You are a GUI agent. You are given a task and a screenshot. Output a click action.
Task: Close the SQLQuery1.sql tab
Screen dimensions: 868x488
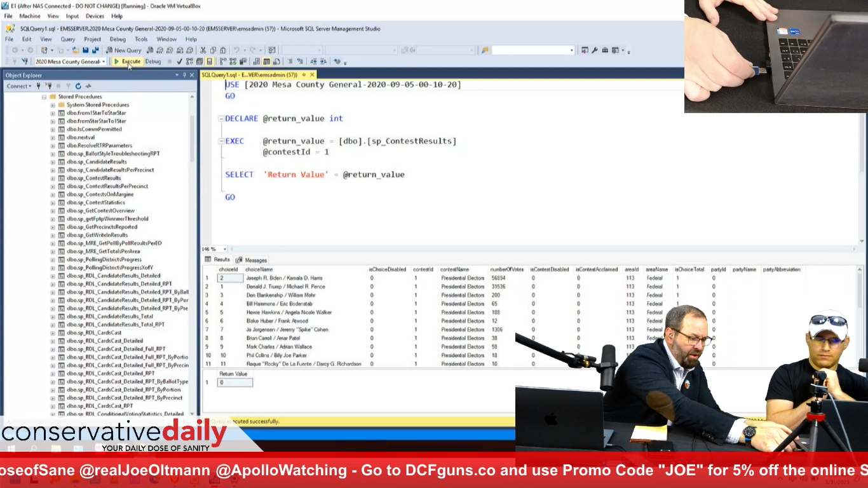(312, 74)
